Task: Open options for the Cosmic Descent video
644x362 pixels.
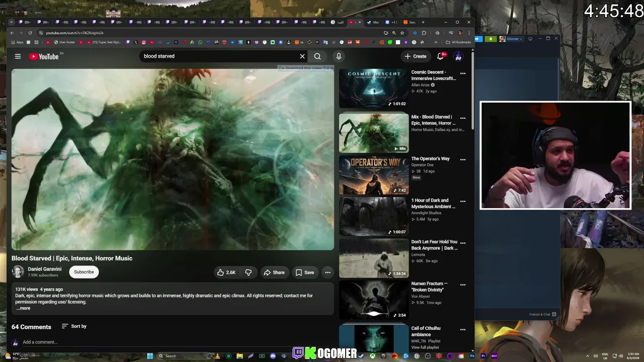Action: tap(463, 73)
